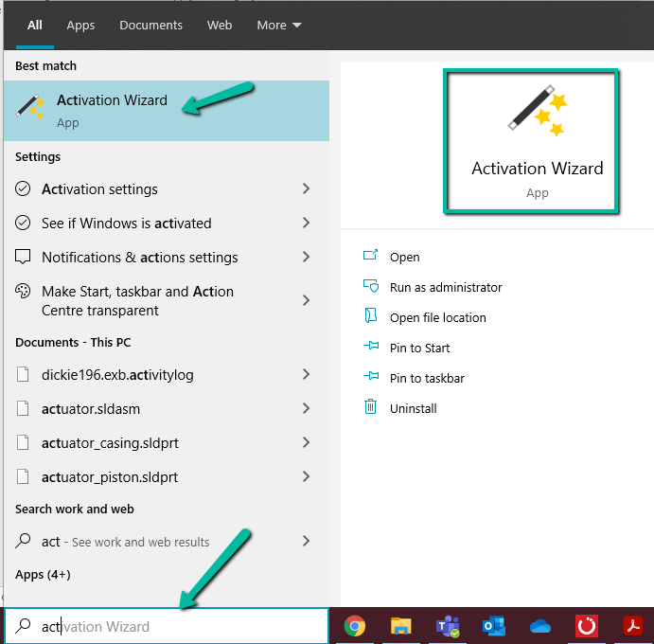Screen dimensions: 654x644
Task: Open dickie196.exb.activitylog document
Action: tap(167, 374)
